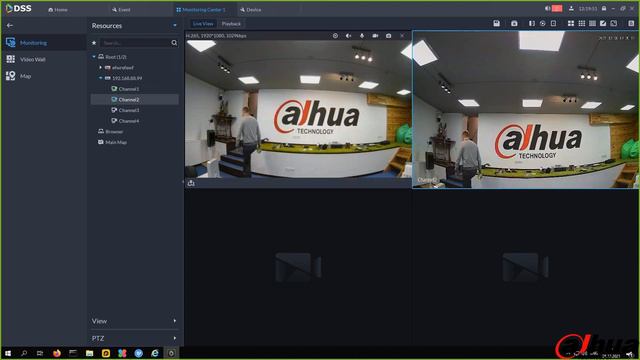Click the toolbar snapshot camera icon
This screenshot has width=640, height=360.
point(514,23)
